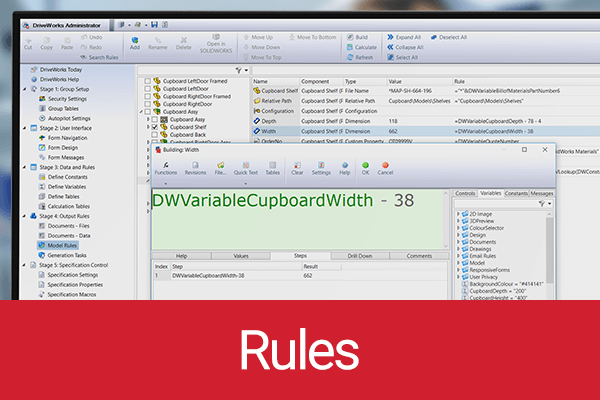The height and width of the screenshot is (400, 600).
Task: Click Redo in the toolbar
Action: click(x=91, y=47)
